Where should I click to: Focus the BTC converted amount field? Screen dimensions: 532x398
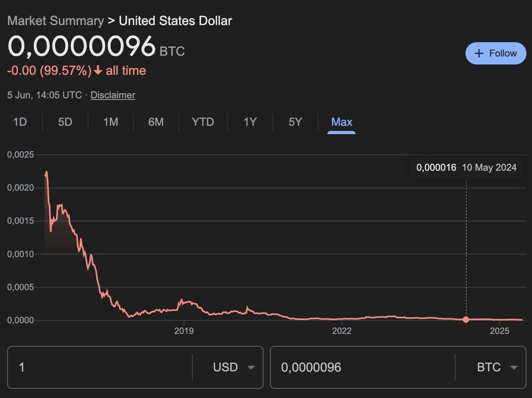pyautogui.click(x=363, y=367)
